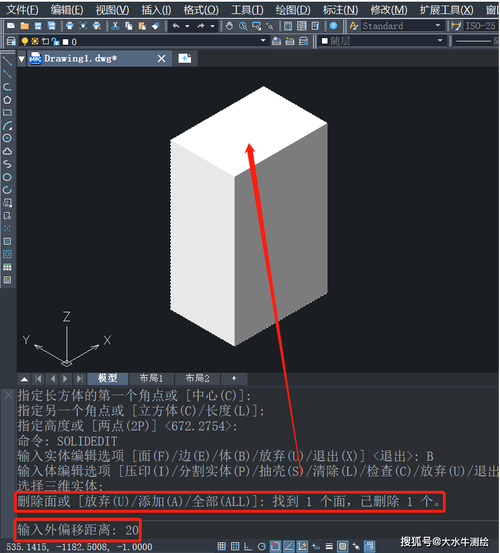Click the Open file folder icon
500x553 pixels.
click(24, 26)
